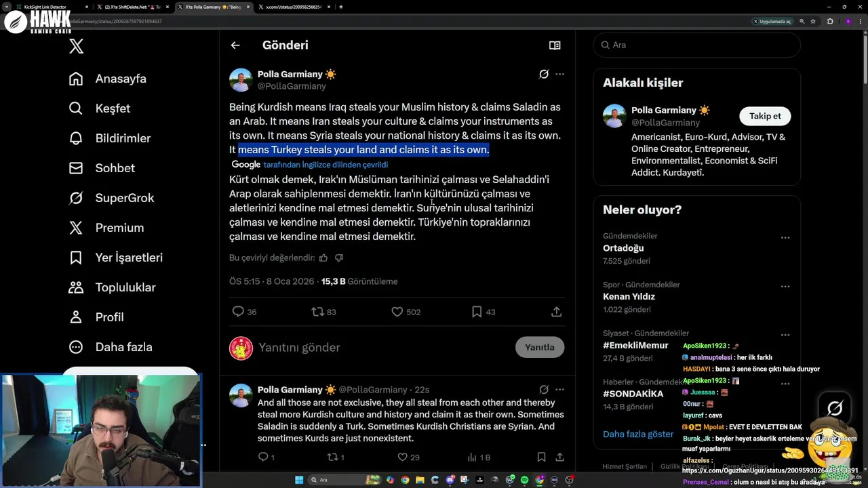This screenshot has width=868, height=488.
Task: Expand browser tab search dropdown
Action: (6, 7)
